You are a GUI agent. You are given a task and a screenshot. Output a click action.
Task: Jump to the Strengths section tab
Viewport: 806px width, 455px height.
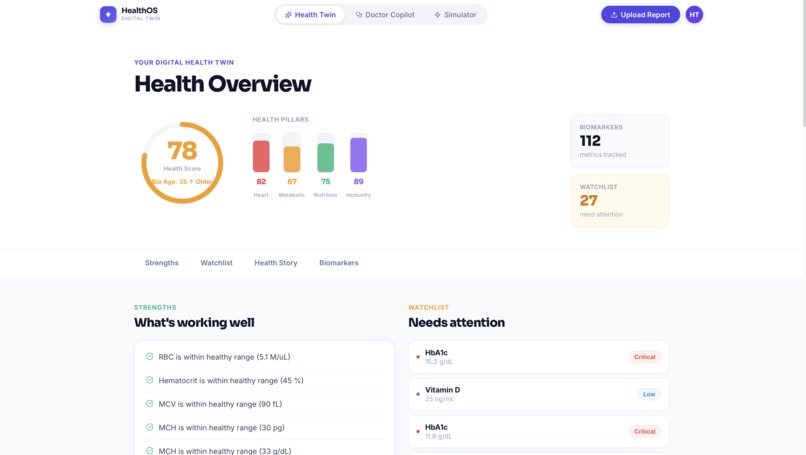(161, 263)
